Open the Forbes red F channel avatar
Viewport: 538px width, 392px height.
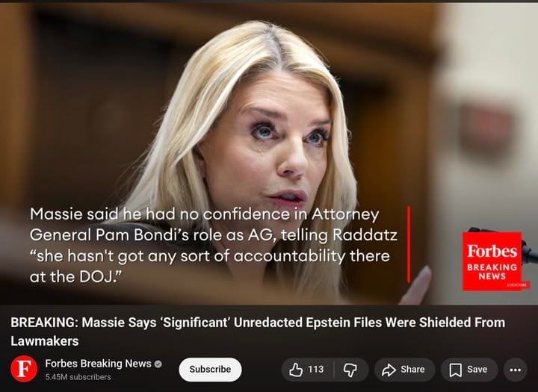coord(24,369)
